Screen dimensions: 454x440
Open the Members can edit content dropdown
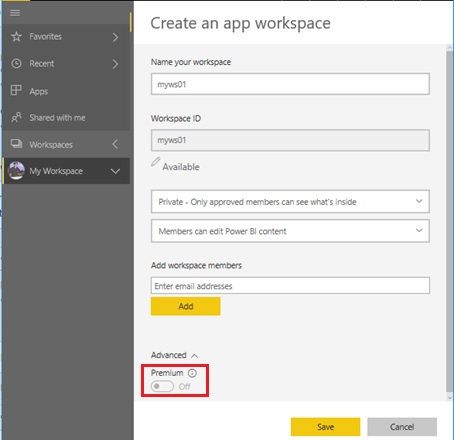[290, 231]
